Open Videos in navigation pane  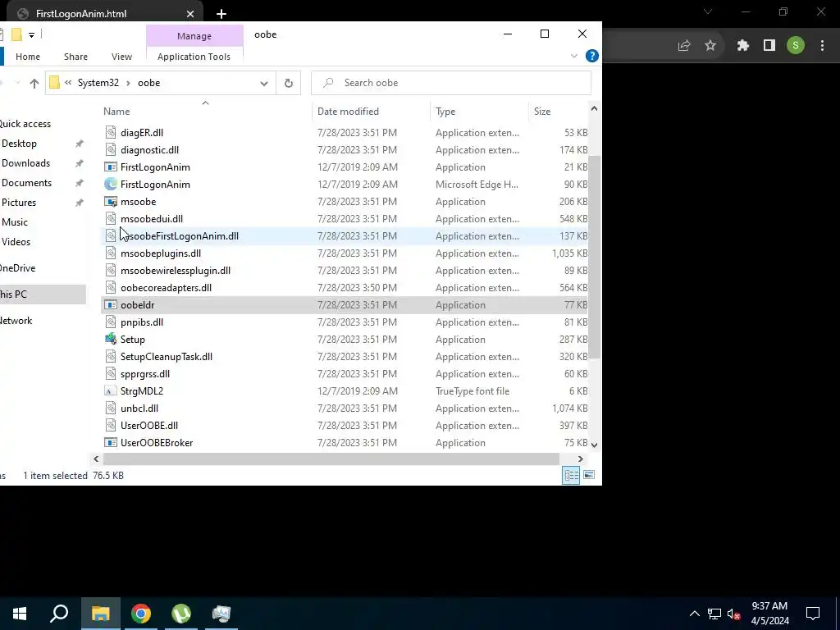coord(16,242)
